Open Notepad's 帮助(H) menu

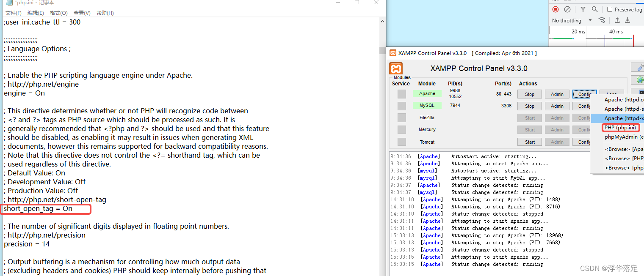coord(105,13)
